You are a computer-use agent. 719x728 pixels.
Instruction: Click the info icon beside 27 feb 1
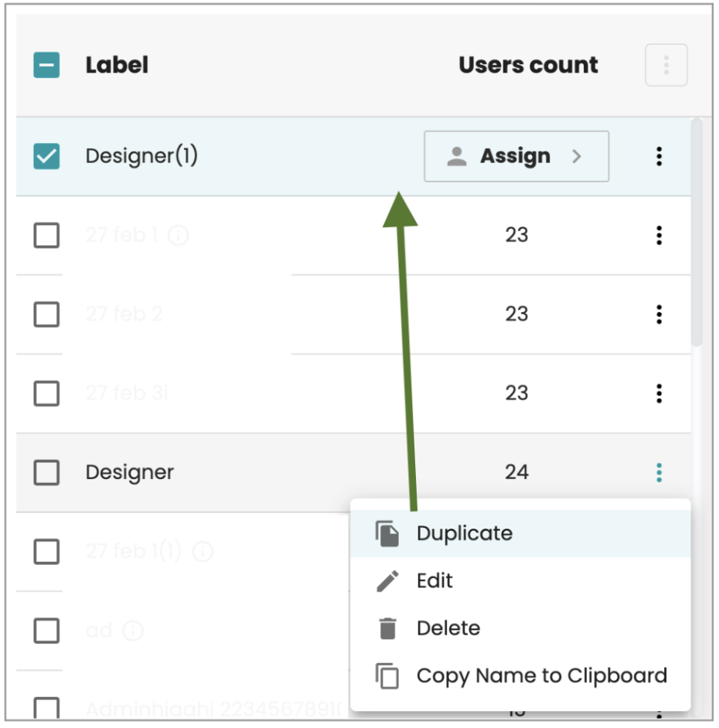(x=179, y=236)
